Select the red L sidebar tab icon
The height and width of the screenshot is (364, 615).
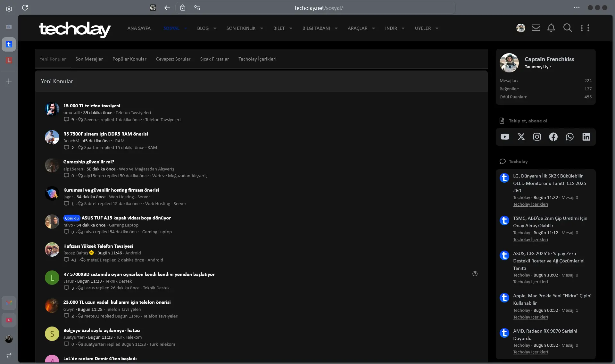[9, 60]
